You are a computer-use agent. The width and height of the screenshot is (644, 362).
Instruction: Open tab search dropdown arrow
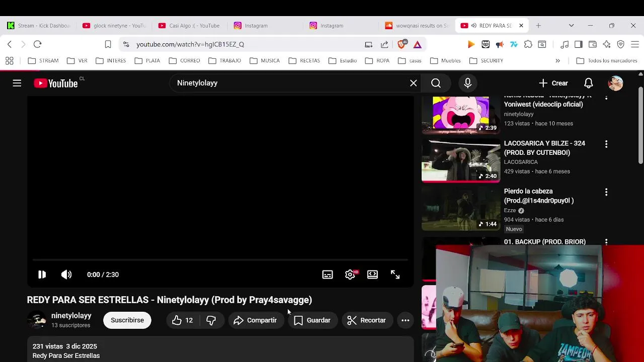(x=571, y=26)
